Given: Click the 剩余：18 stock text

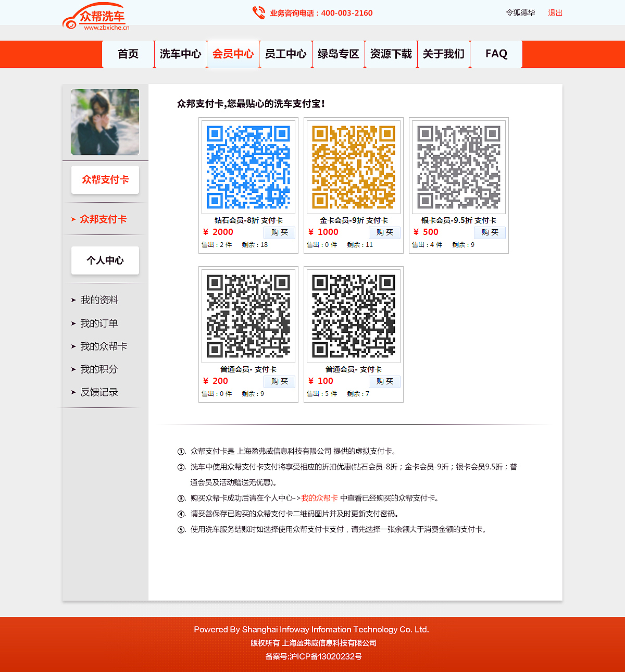Looking at the screenshot, I should 255,245.
